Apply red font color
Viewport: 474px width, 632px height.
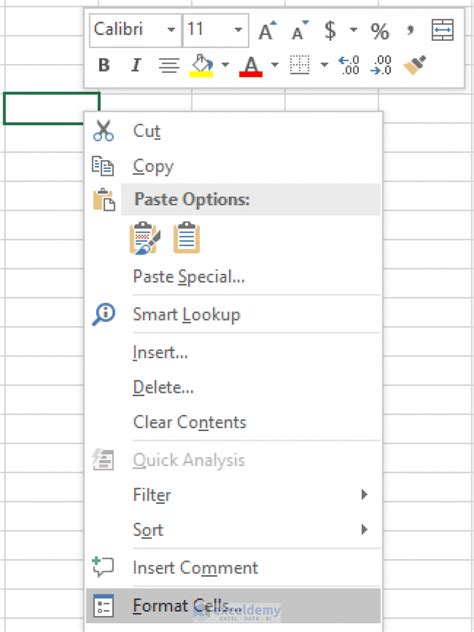coord(251,66)
